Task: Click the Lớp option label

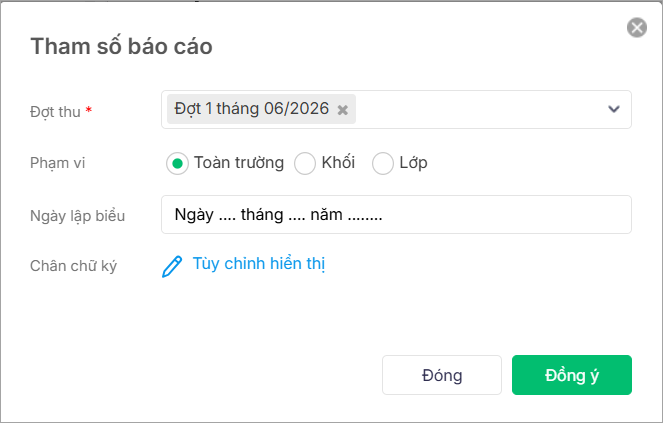Action: [414, 163]
